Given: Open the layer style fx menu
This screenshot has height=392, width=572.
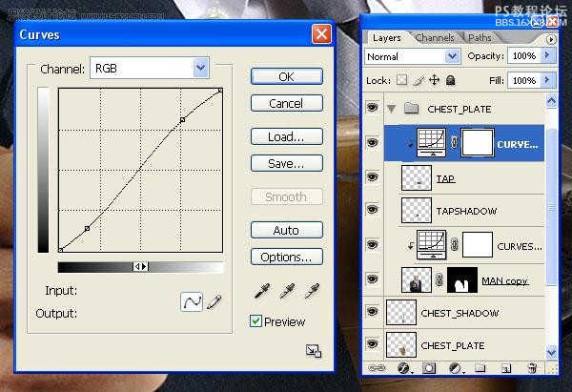Looking at the screenshot, I should pos(404,368).
